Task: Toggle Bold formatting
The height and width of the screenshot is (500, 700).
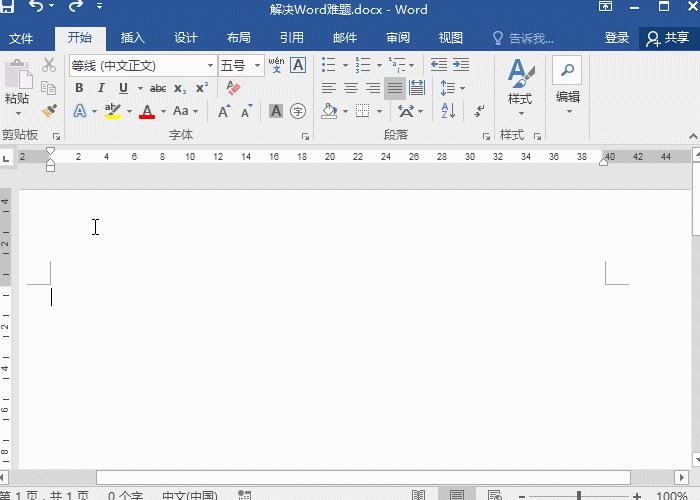Action: (79, 88)
